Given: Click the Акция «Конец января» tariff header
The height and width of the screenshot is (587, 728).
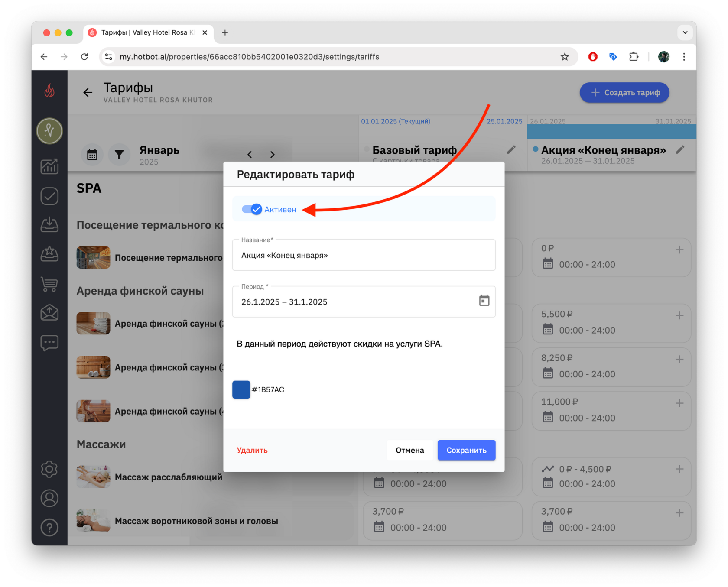Looking at the screenshot, I should (604, 150).
